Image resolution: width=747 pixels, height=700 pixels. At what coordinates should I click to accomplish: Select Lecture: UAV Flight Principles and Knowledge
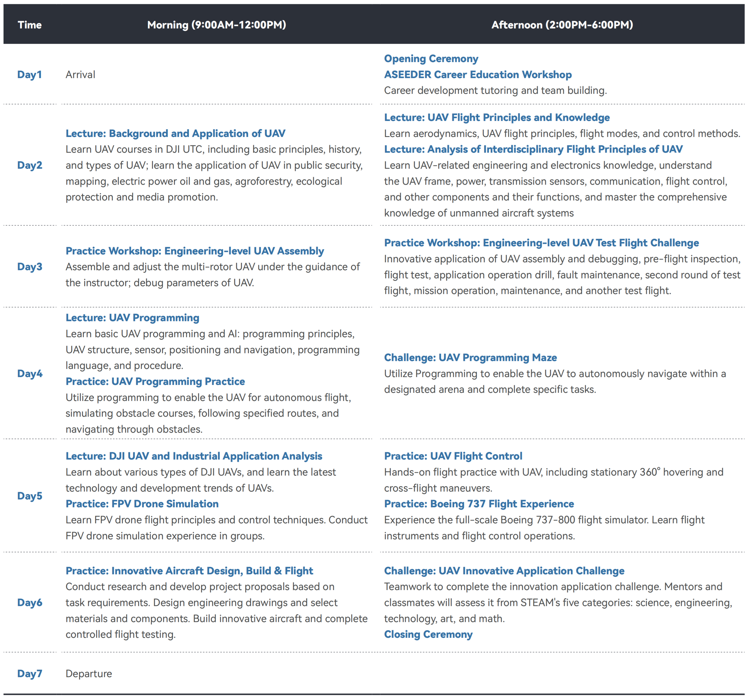(x=496, y=117)
